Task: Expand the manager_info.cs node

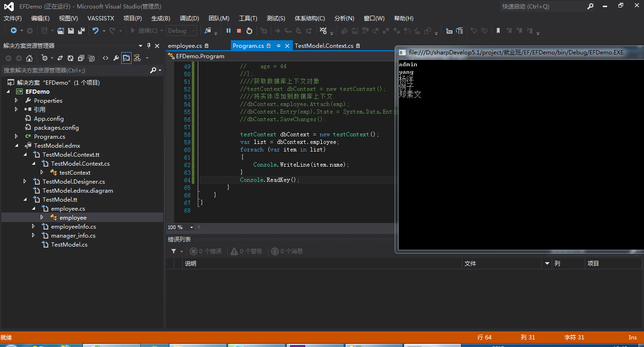Action: (34, 235)
